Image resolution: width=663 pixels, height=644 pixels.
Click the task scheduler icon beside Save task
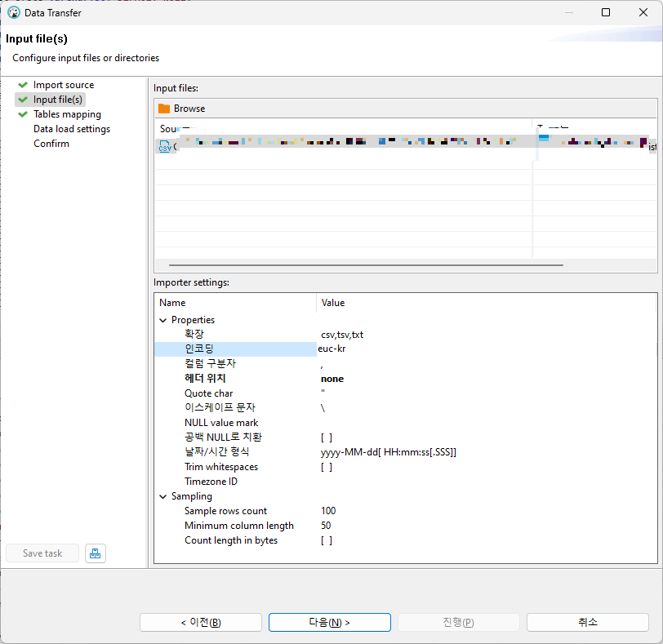pyautogui.click(x=96, y=553)
